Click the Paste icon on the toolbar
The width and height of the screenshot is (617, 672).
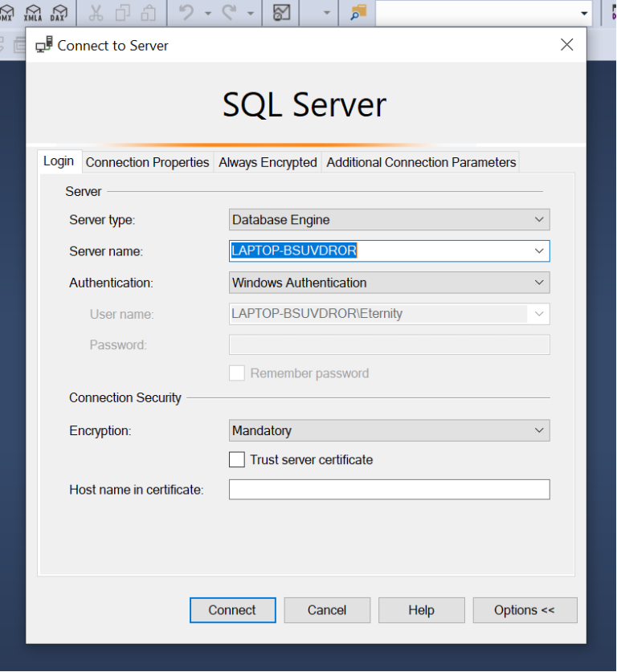click(x=147, y=12)
